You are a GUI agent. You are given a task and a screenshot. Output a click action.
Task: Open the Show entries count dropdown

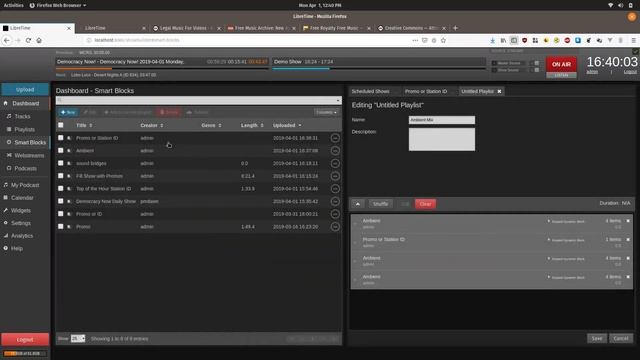[x=78, y=338]
